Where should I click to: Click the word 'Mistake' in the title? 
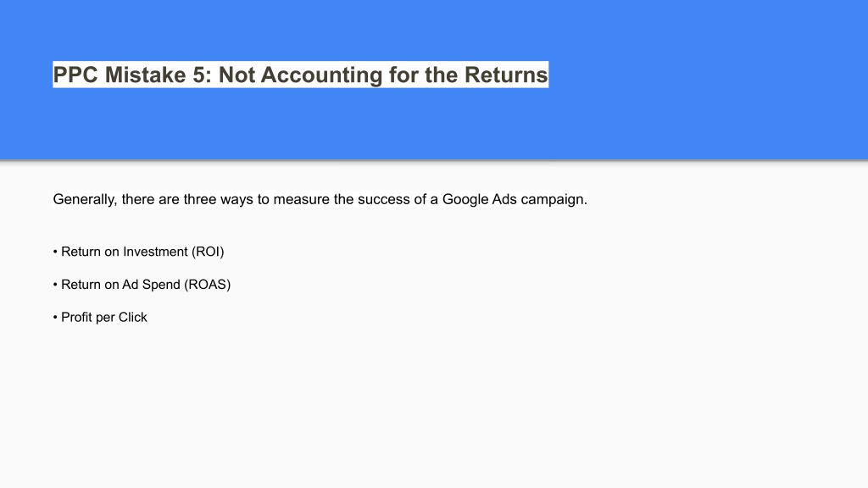(145, 75)
